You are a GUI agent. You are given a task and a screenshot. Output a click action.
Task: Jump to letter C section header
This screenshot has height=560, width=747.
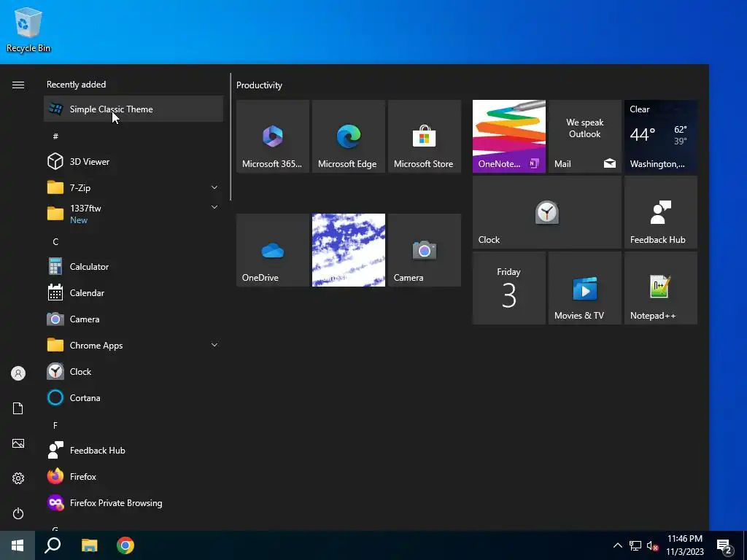(55, 242)
